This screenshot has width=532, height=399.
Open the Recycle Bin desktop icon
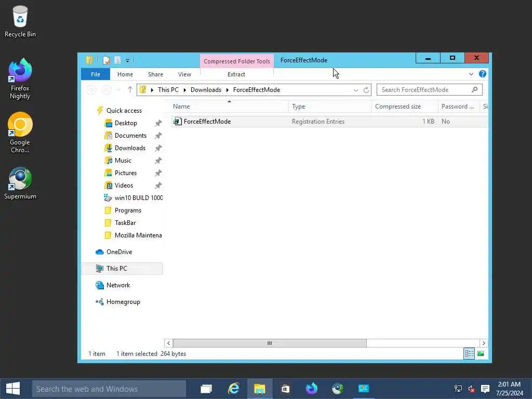(20, 21)
